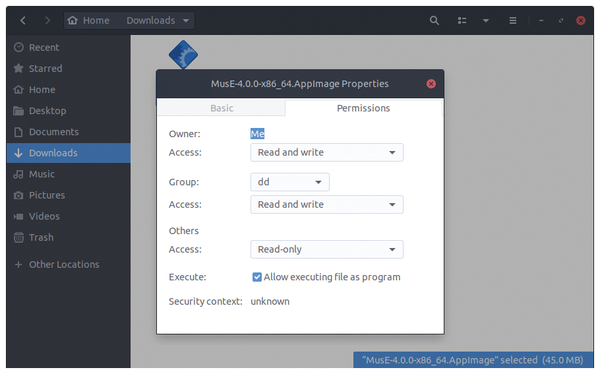The width and height of the screenshot is (600, 374).
Task: Open Other Locations in the sidebar
Action: 68,264
